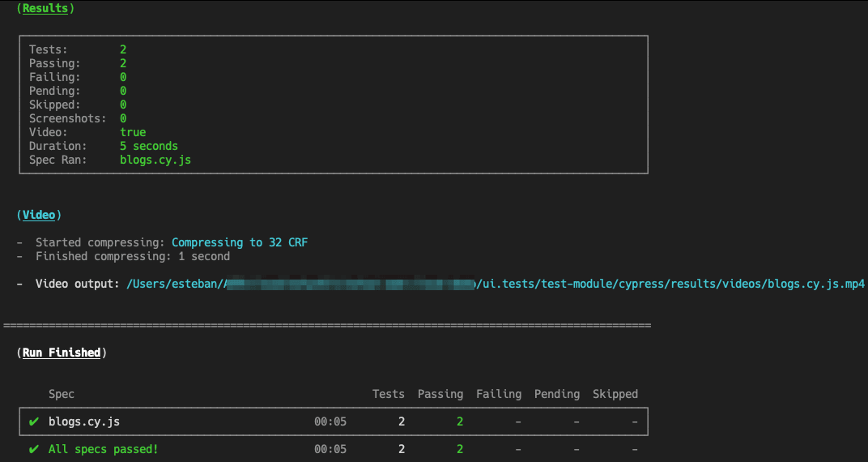The width and height of the screenshot is (868, 462).
Task: Click the checkmark next to All specs passed
Action: (34, 449)
